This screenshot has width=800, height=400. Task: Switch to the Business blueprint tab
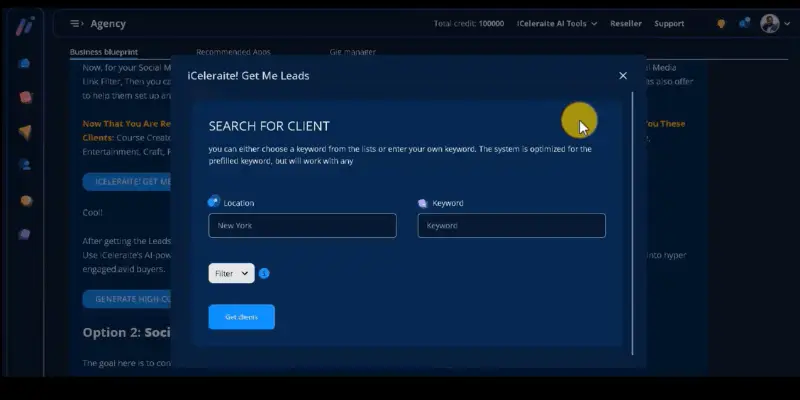(104, 52)
